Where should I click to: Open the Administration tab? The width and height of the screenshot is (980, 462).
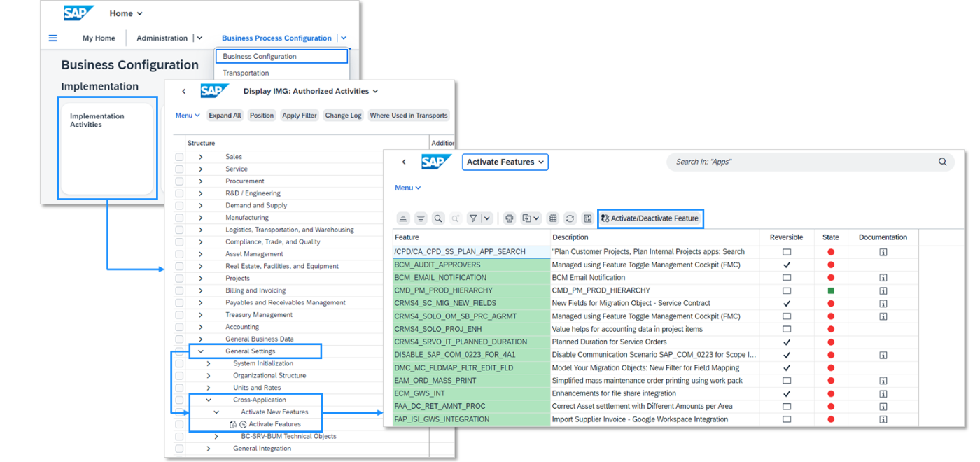(162, 38)
